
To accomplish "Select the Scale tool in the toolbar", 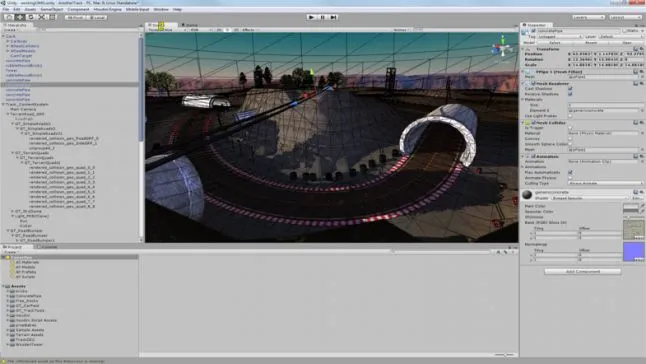I will [x=41, y=17].
